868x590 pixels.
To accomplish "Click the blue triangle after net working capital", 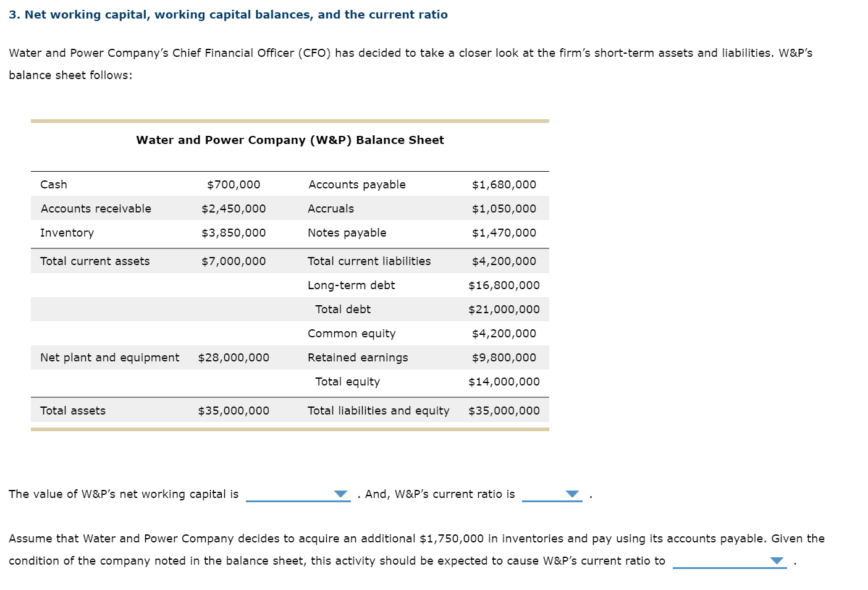I will (340, 494).
